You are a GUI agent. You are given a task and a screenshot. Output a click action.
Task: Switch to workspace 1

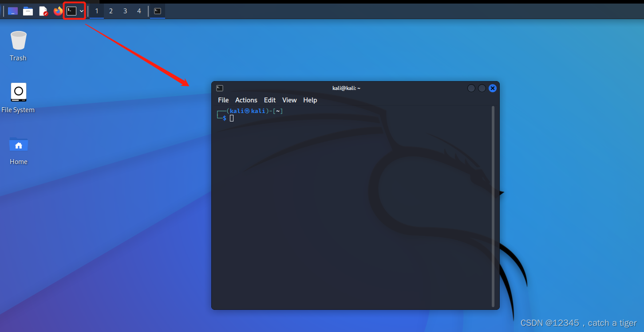pos(97,11)
